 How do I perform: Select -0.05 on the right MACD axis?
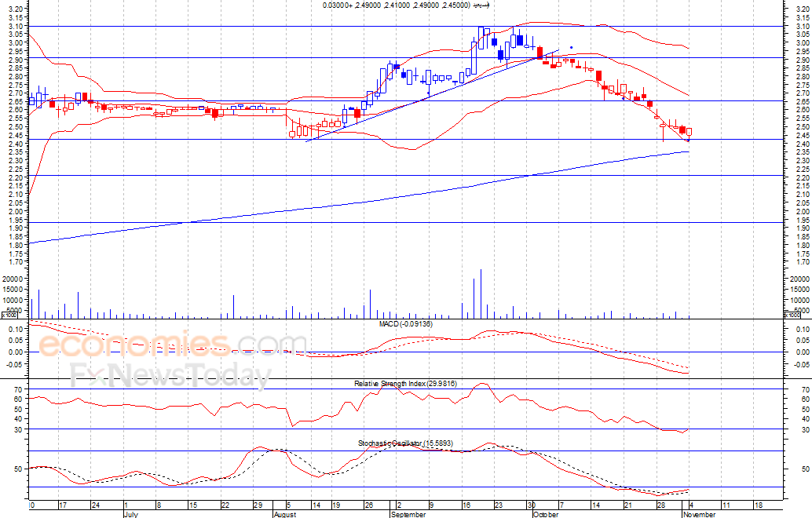(802, 364)
